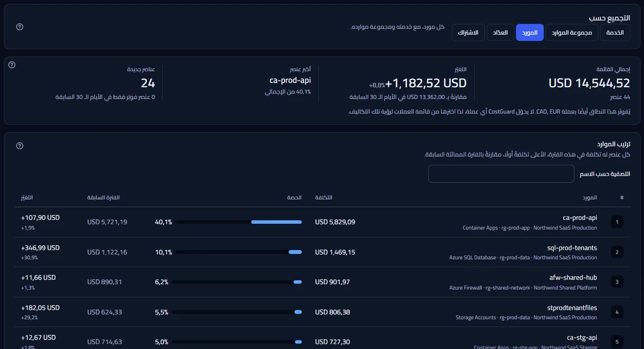644x349 pixels.
Task: Click the 5,0% share bar for ca-stg-api
Action: coord(237,342)
